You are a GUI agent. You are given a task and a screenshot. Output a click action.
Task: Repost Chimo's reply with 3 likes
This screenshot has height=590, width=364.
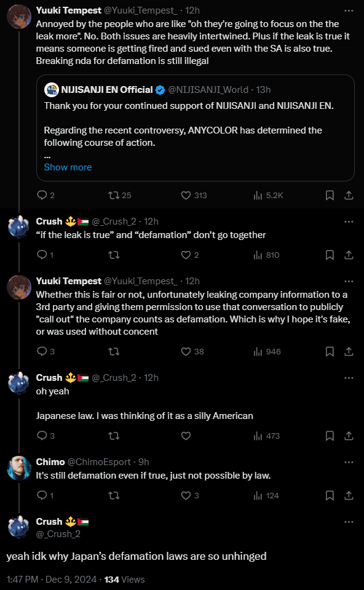[x=114, y=495]
